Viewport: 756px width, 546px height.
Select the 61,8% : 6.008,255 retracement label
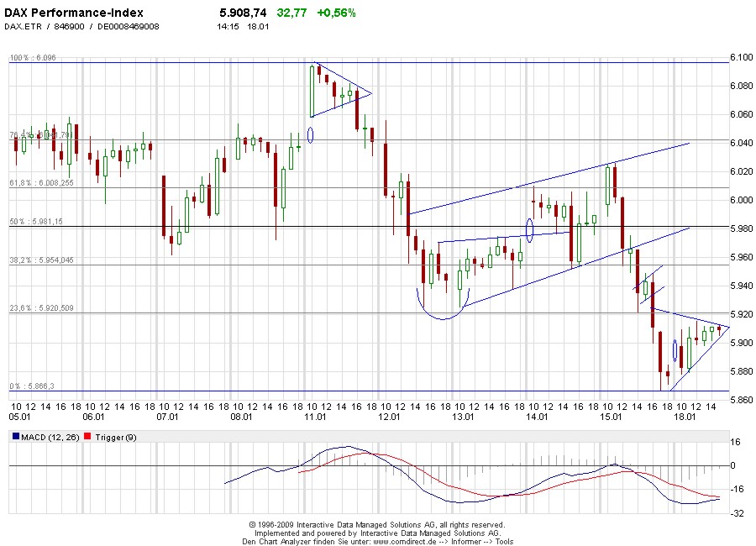coord(40,182)
